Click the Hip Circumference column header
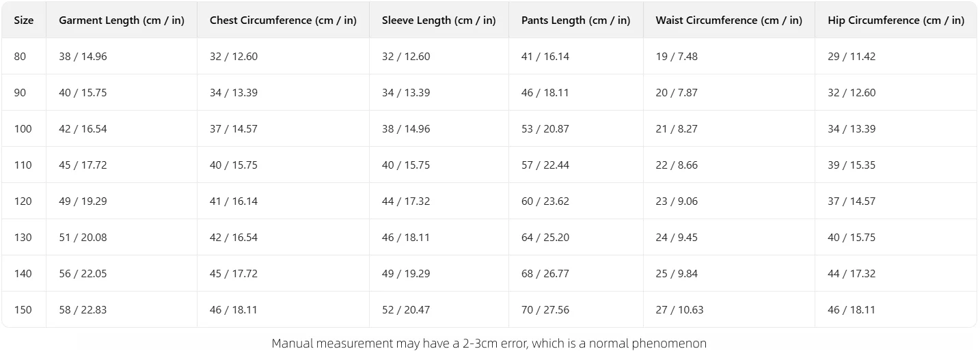 point(896,20)
